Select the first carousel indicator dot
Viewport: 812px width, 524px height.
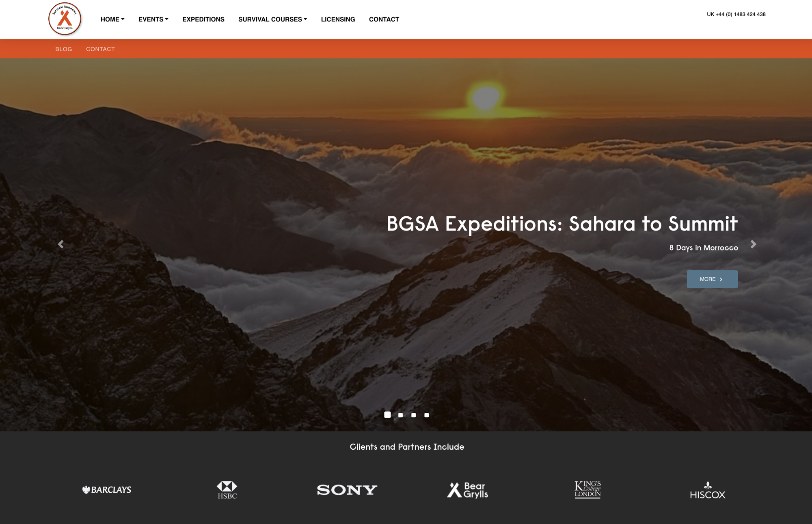point(387,414)
